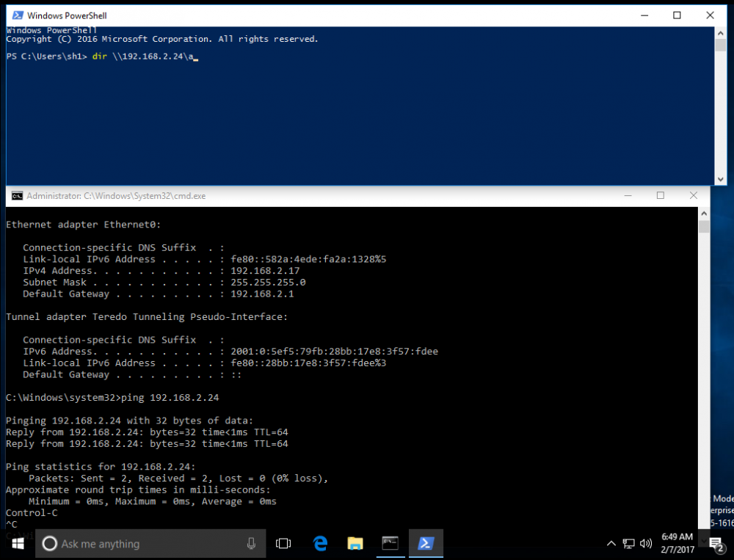Screen dimensions: 734x560
Task: Click the Approximate round trip times line
Action: click(138, 490)
